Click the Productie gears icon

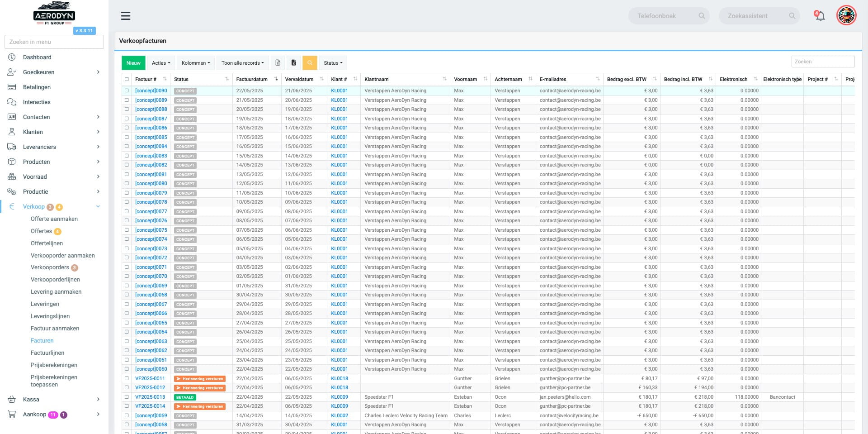[x=12, y=191]
